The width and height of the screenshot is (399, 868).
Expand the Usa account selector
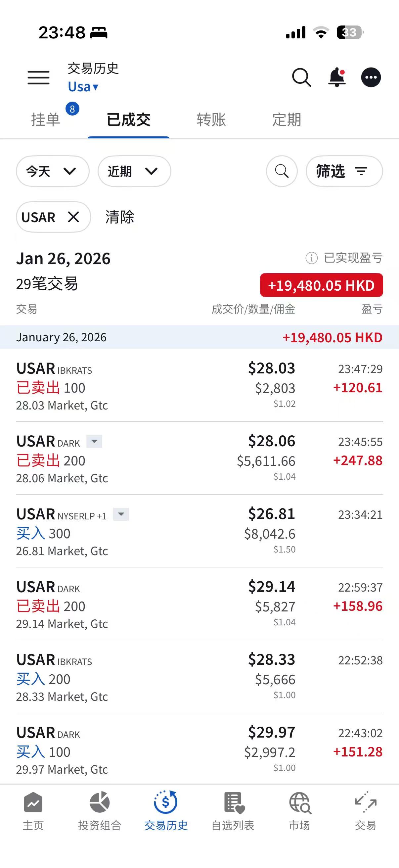(83, 87)
